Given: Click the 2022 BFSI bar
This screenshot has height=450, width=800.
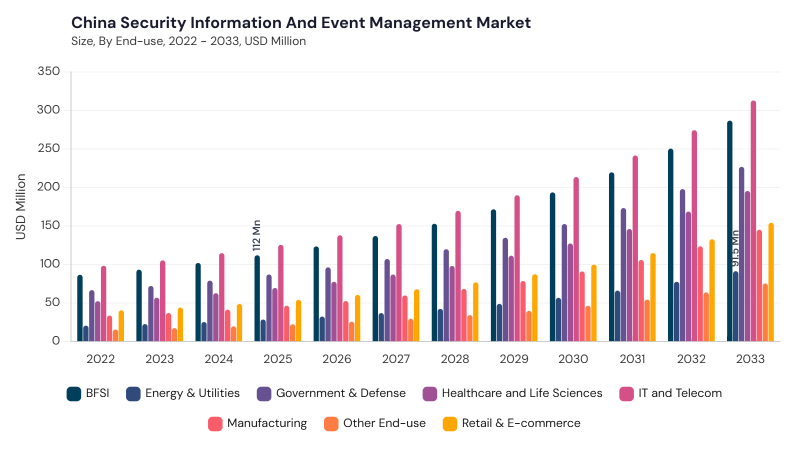Looking at the screenshot, I should [80, 308].
